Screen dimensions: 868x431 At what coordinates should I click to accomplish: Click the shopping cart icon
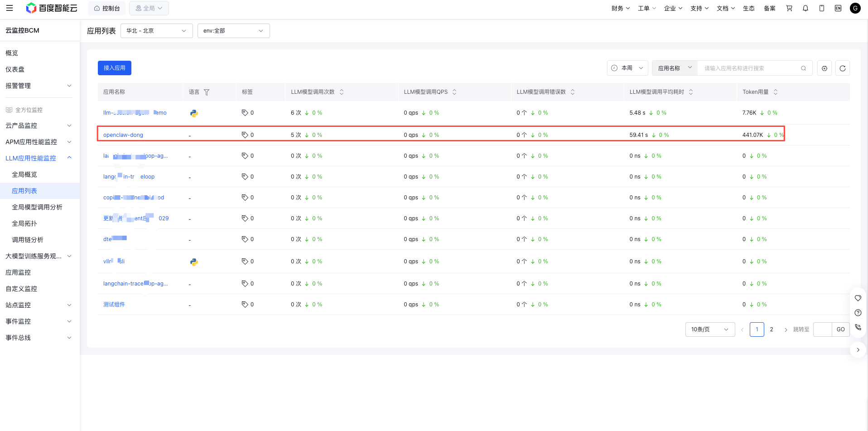(789, 8)
